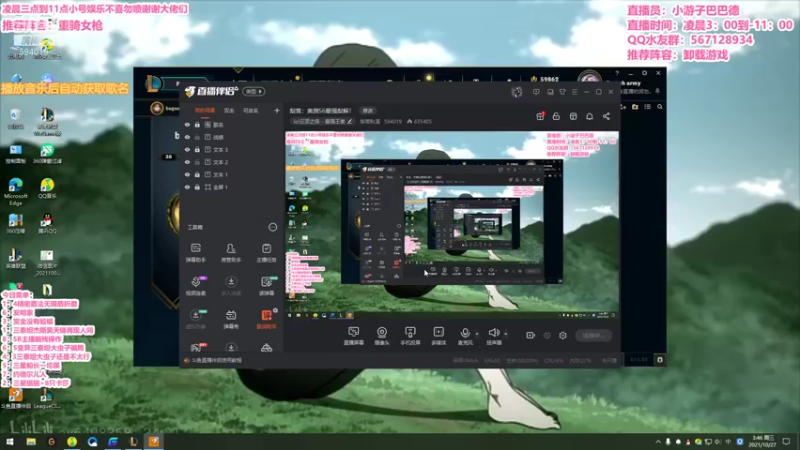Toggle visibility of the 文本 2 source
This screenshot has height=450, width=800.
[187, 162]
